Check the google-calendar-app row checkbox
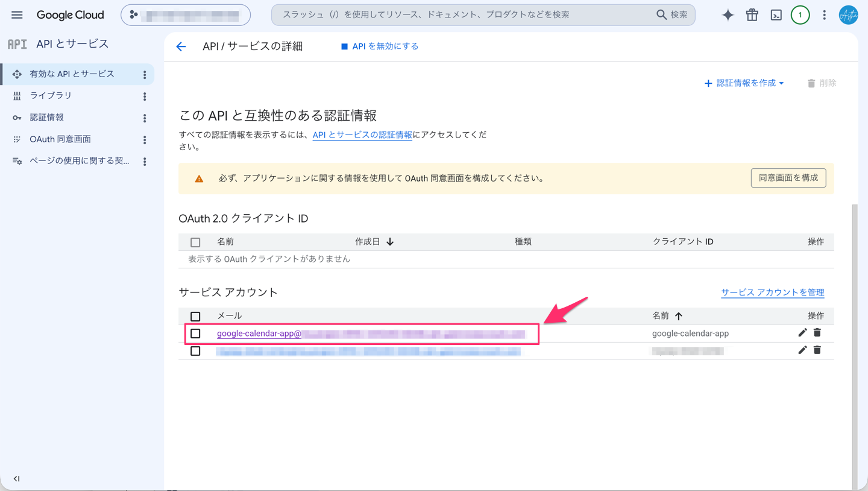The image size is (868, 491). 195,334
